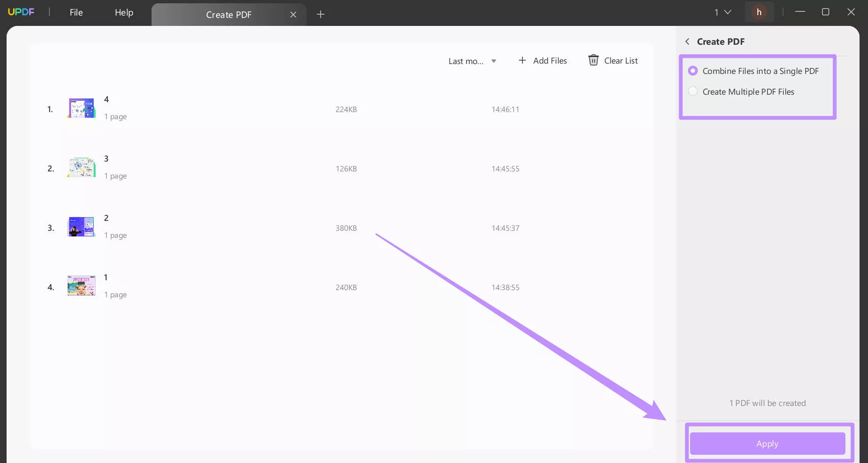868x463 pixels.
Task: Click thumbnail of file 3
Action: pos(81,167)
